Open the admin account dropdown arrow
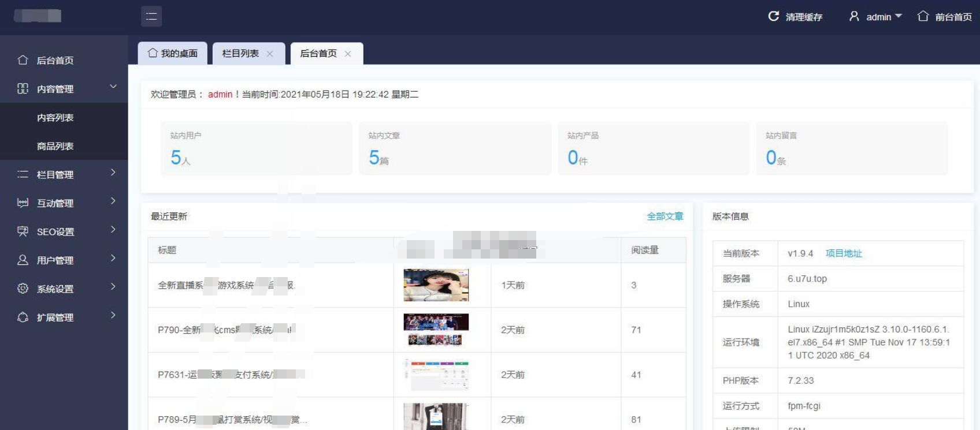 [x=899, y=16]
